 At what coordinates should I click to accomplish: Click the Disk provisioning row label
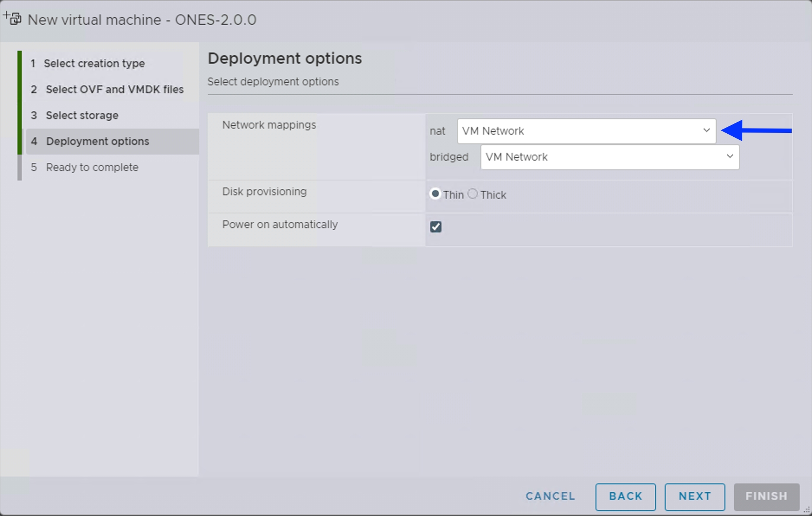tap(264, 191)
